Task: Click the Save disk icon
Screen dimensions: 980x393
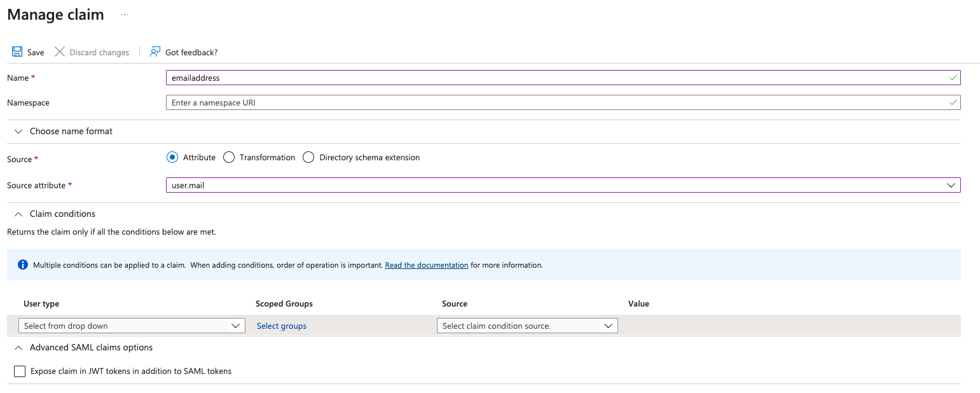Action: 17,52
